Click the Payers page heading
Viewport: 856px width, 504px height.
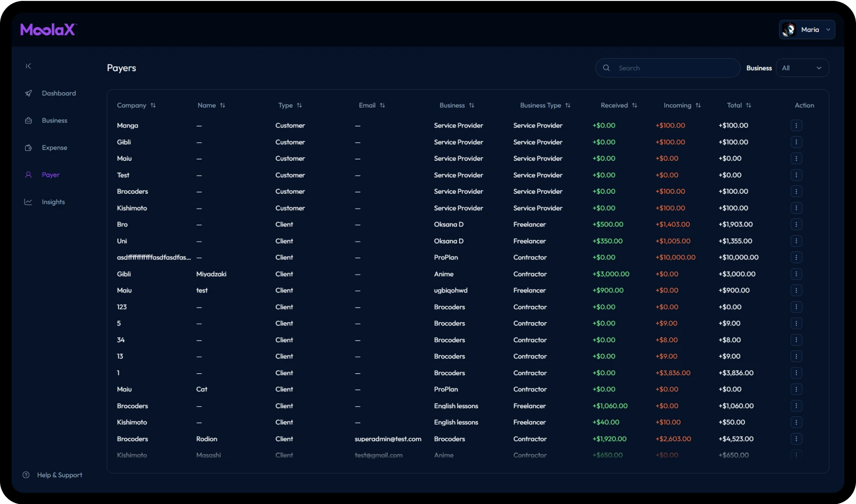tap(122, 68)
